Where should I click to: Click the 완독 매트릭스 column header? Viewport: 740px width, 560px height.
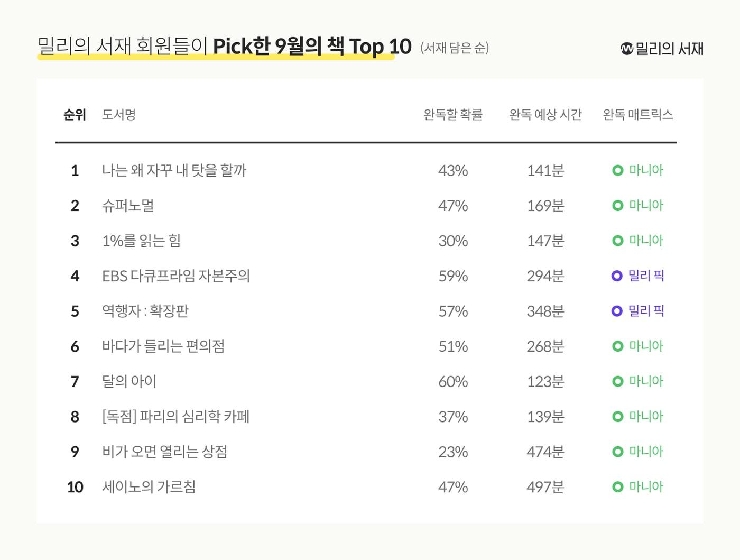(638, 114)
